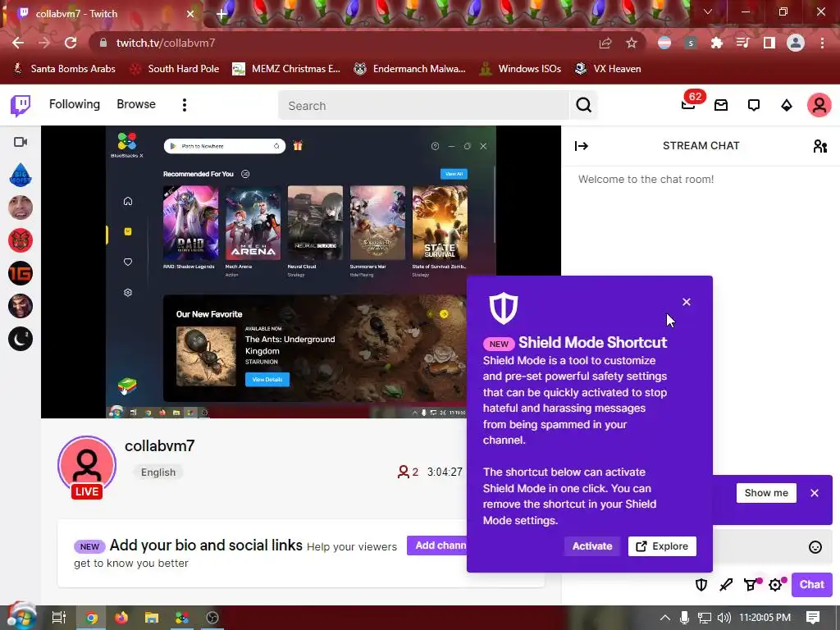Open the crescent moon channel avatar
Screen dimensions: 840x630
pyautogui.click(x=21, y=339)
